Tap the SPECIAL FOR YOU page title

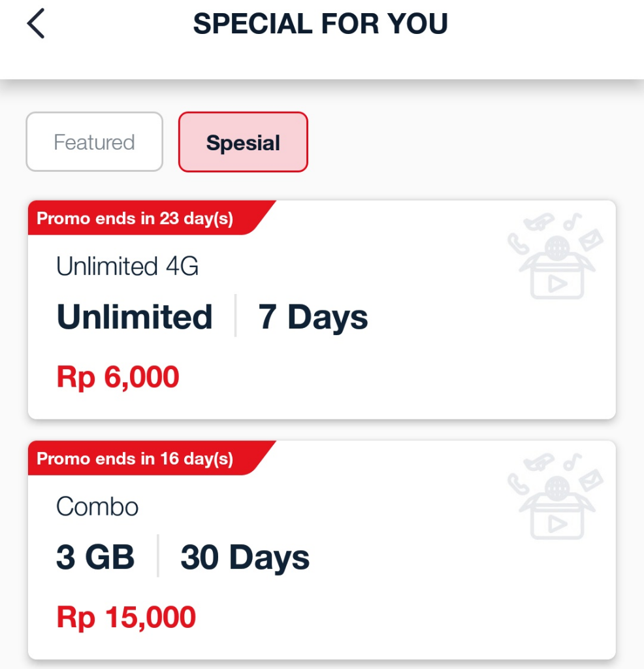click(319, 24)
